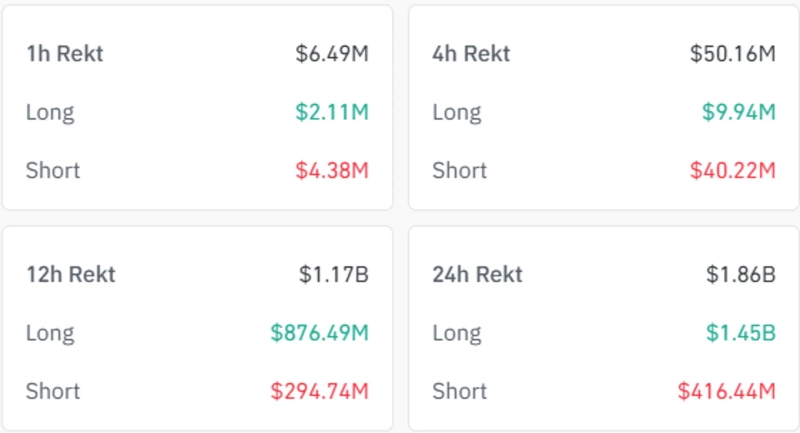Image resolution: width=800 pixels, height=433 pixels.
Task: Click the $50.16M total liquidation value
Action: click(x=732, y=53)
